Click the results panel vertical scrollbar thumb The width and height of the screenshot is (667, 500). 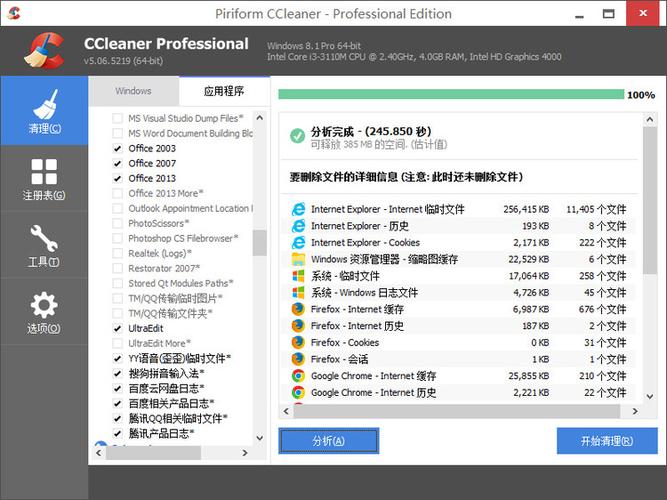coord(650,200)
